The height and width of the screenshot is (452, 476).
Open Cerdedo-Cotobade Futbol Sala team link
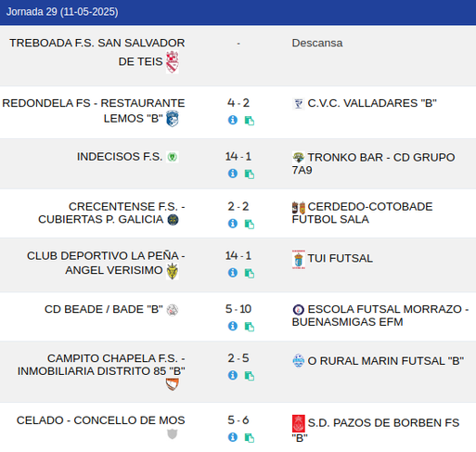coord(362,213)
